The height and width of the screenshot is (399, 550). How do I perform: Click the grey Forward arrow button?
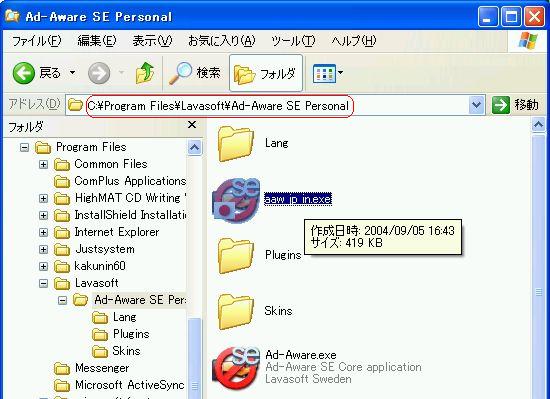click(x=99, y=73)
